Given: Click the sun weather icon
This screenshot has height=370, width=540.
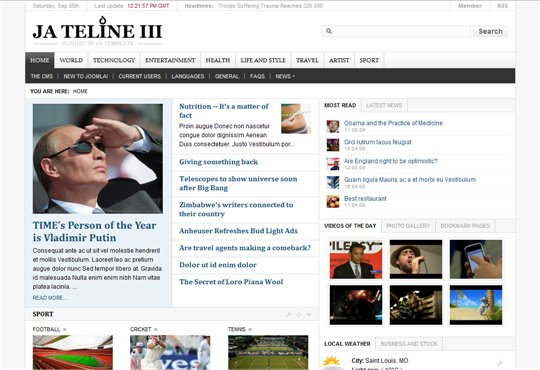Looking at the screenshot, I should pyautogui.click(x=331, y=362).
